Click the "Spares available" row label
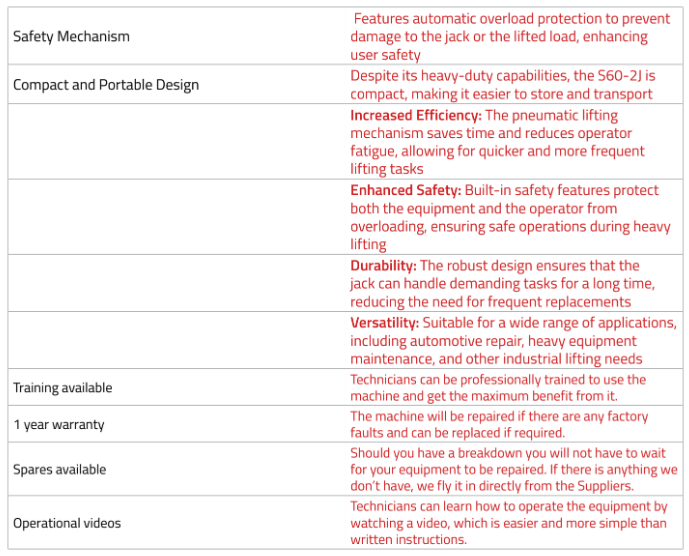 (59, 469)
